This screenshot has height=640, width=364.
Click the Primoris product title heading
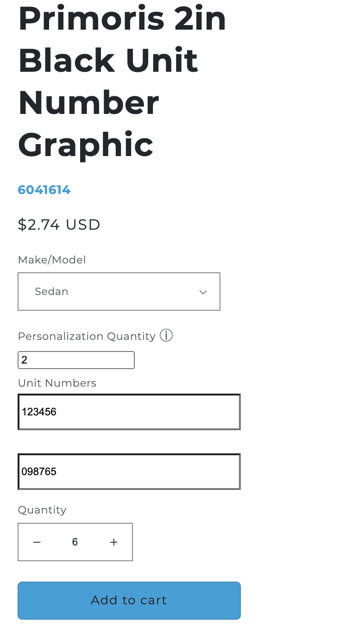tap(122, 82)
